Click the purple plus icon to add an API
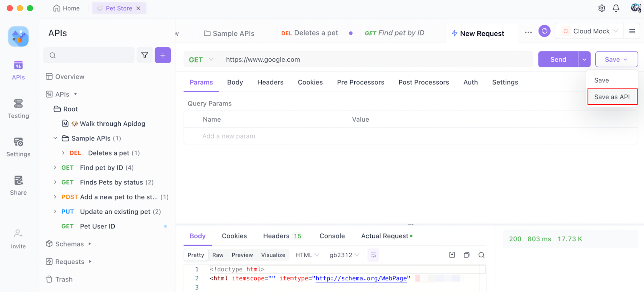 [163, 55]
